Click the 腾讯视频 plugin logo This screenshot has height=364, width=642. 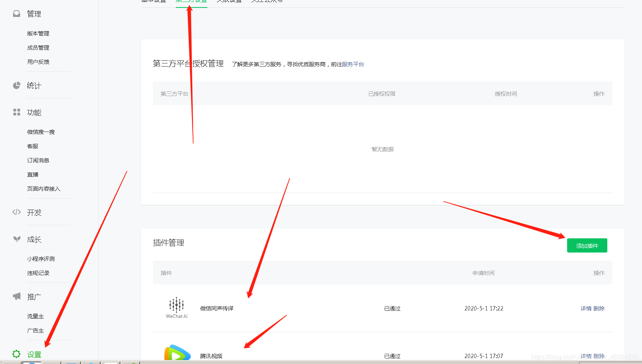pyautogui.click(x=177, y=352)
